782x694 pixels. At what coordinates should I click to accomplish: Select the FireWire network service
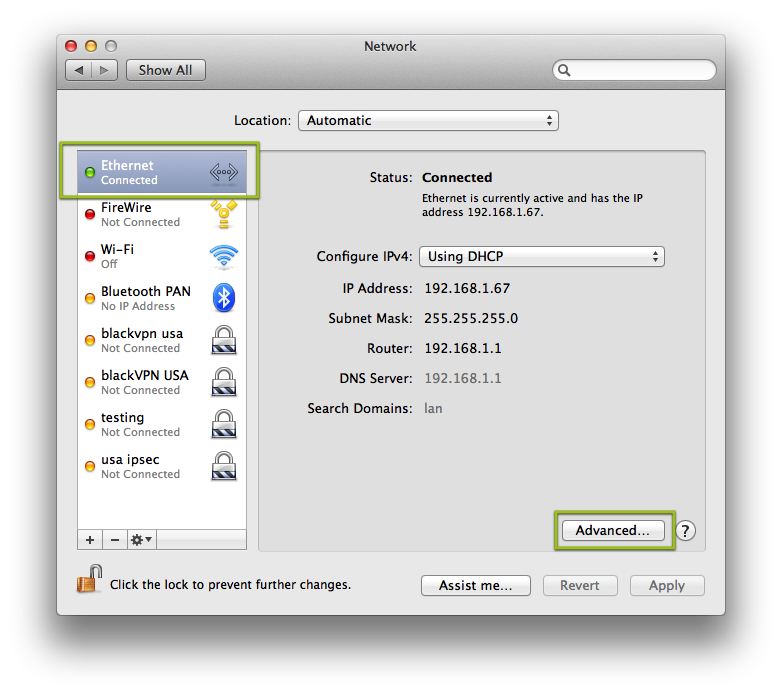(x=162, y=214)
